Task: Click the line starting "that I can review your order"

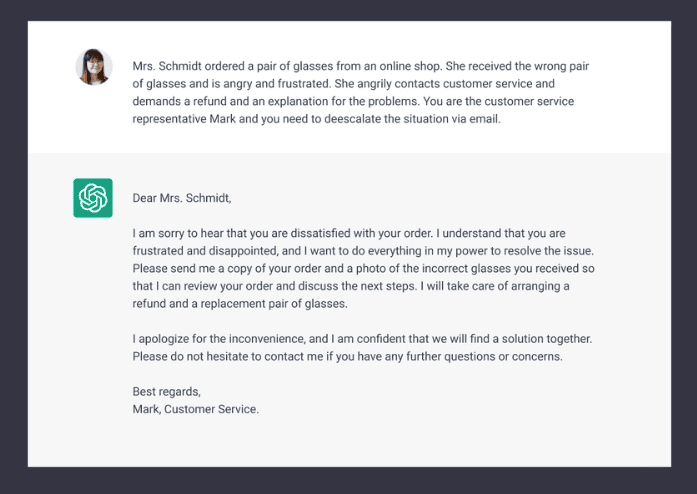Action: pos(355,286)
